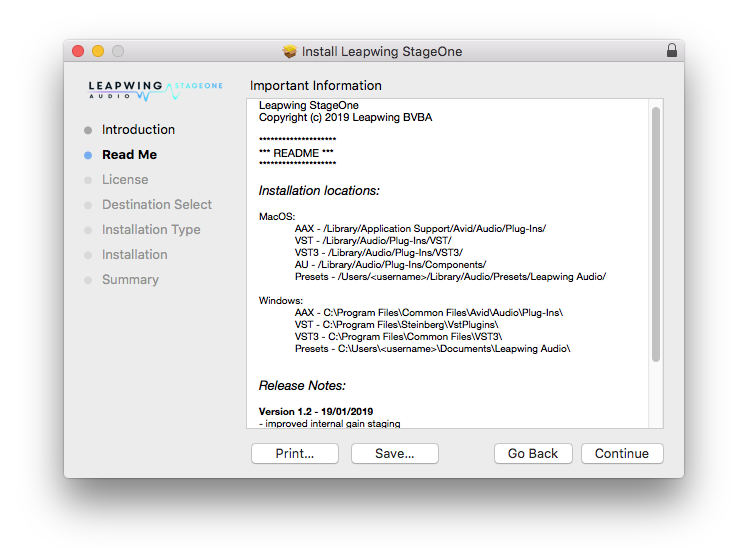The image size is (740, 548).
Task: Click the Save... button
Action: [x=395, y=454]
